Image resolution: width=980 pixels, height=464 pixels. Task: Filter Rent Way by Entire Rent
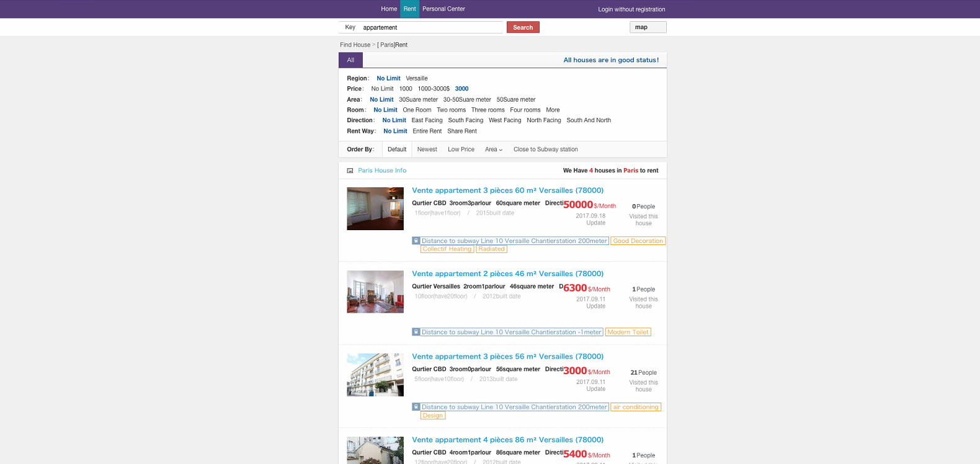click(x=427, y=131)
